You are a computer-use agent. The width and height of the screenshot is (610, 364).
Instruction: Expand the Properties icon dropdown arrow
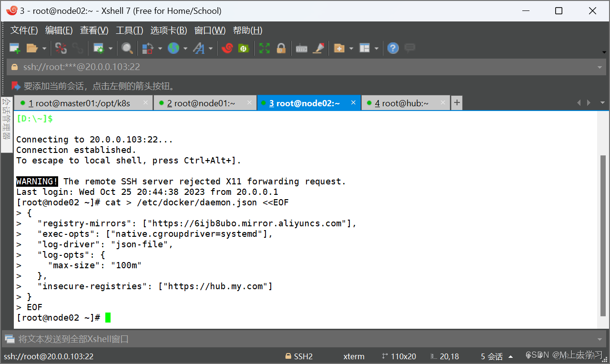(x=111, y=48)
